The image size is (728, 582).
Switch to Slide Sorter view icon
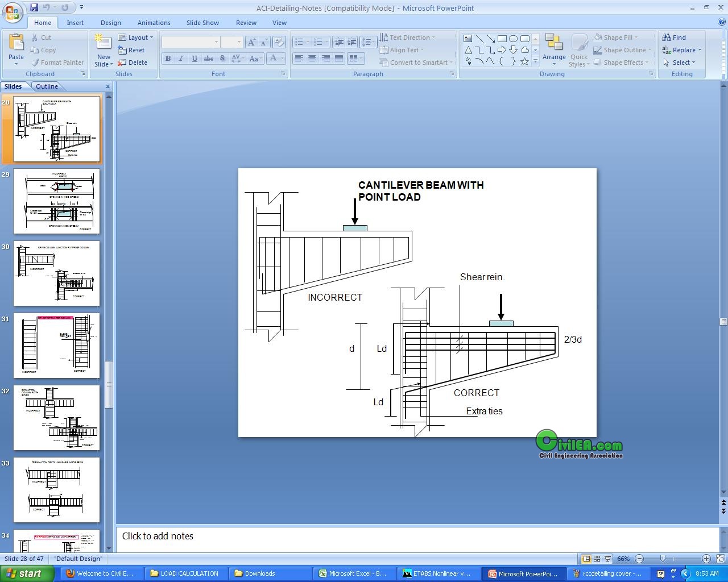597,559
